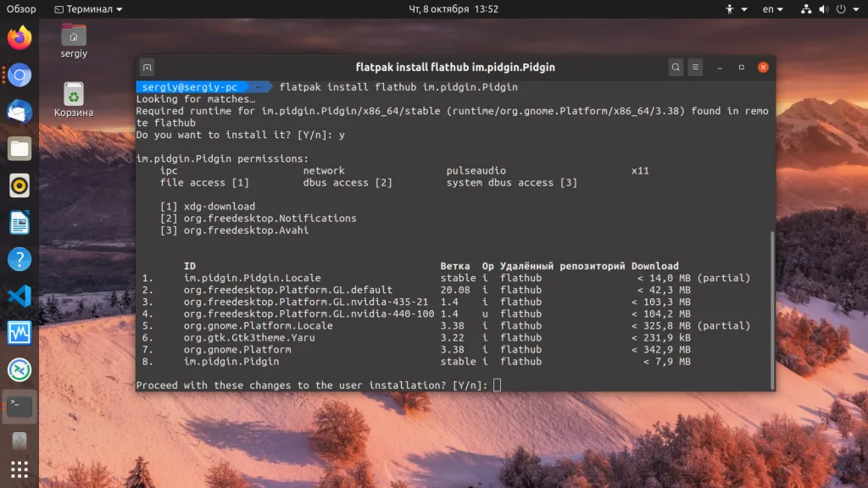Click org.freedesktop.Notifications text
Image resolution: width=868 pixels, height=488 pixels.
point(270,218)
